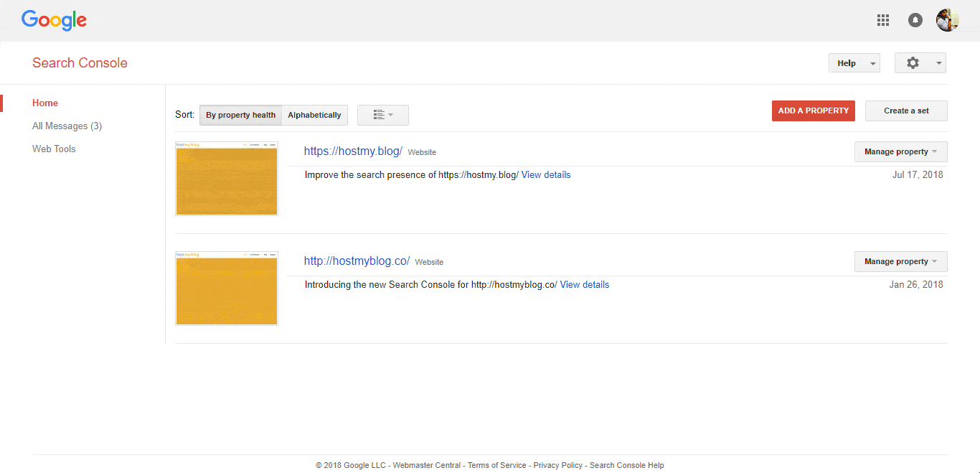Click the Google logo
This screenshot has height=473, width=980.
coord(54,20)
